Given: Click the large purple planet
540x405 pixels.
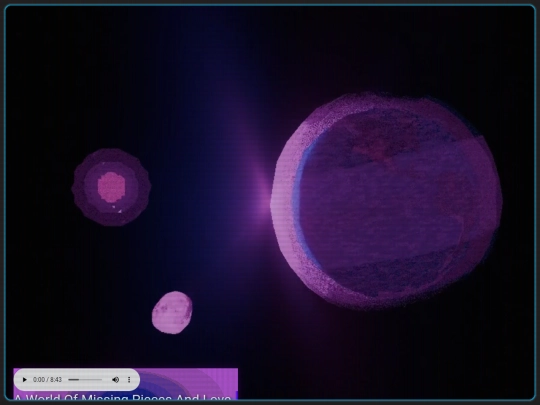Looking at the screenshot, I should tap(386, 201).
